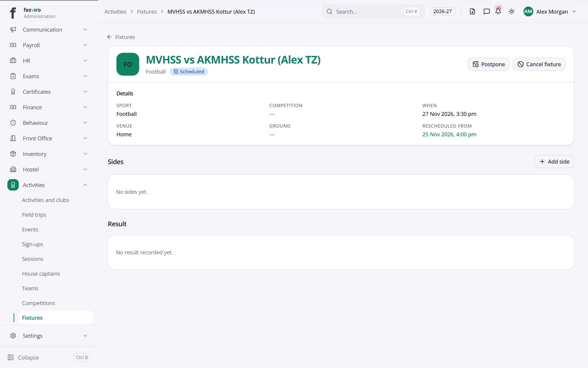Open the file download icon in header
This screenshot has width=588, height=368.
point(472,11)
